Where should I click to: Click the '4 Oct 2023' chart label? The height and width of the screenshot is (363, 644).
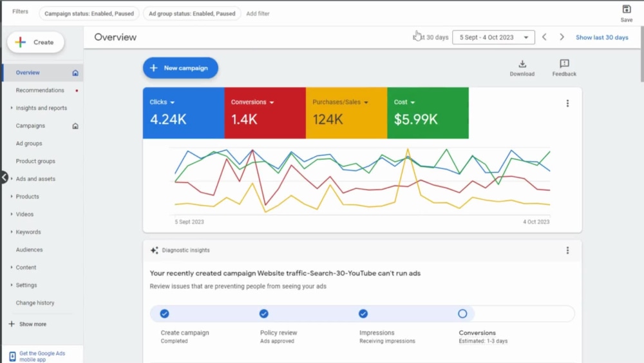536,222
